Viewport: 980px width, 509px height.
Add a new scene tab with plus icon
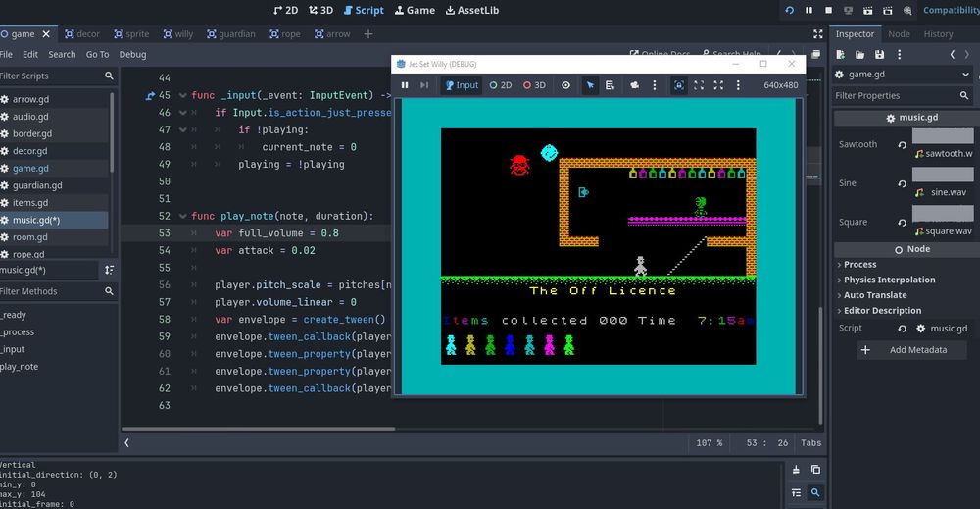[x=368, y=33]
